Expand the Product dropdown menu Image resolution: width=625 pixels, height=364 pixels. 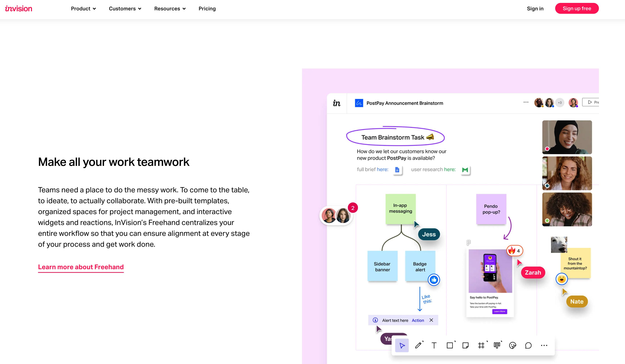83,9
